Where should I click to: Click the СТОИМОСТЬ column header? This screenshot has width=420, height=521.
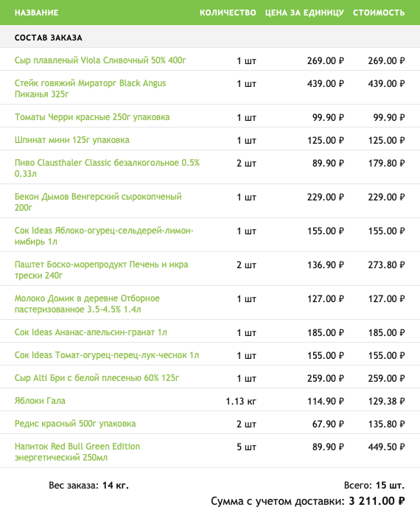coord(379,13)
